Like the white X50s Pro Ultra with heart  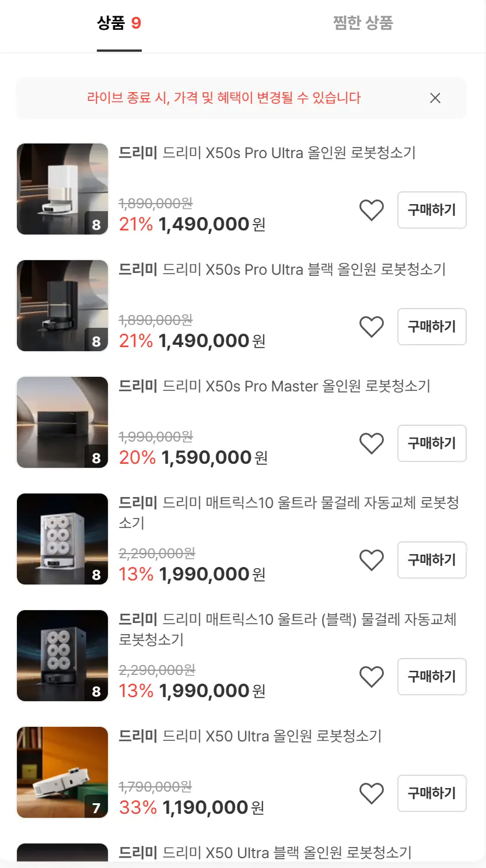tap(371, 210)
